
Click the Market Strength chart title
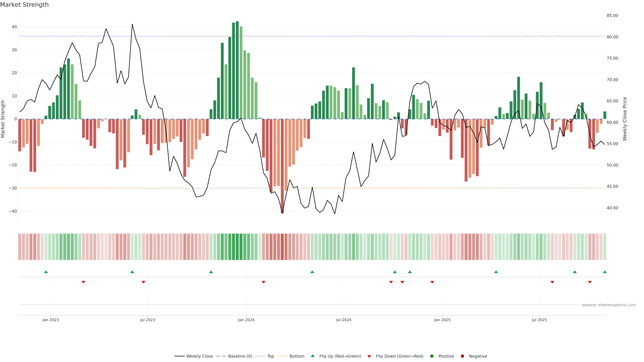24,5
